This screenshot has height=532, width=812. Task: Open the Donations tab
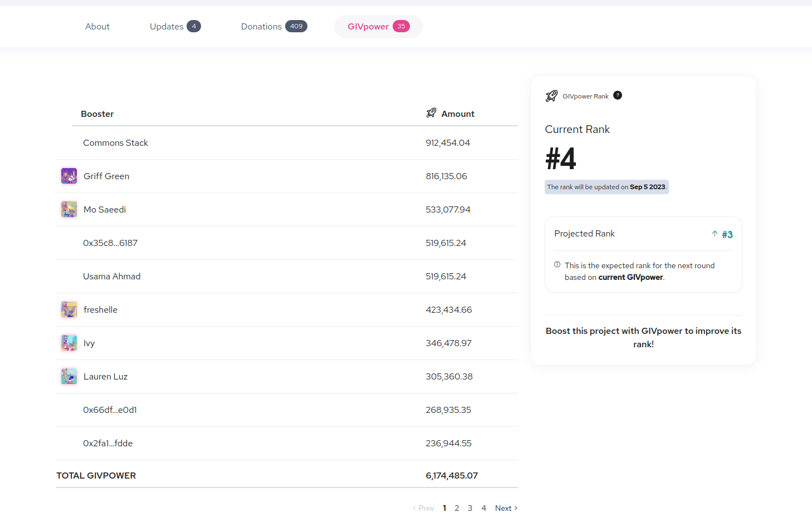click(274, 27)
